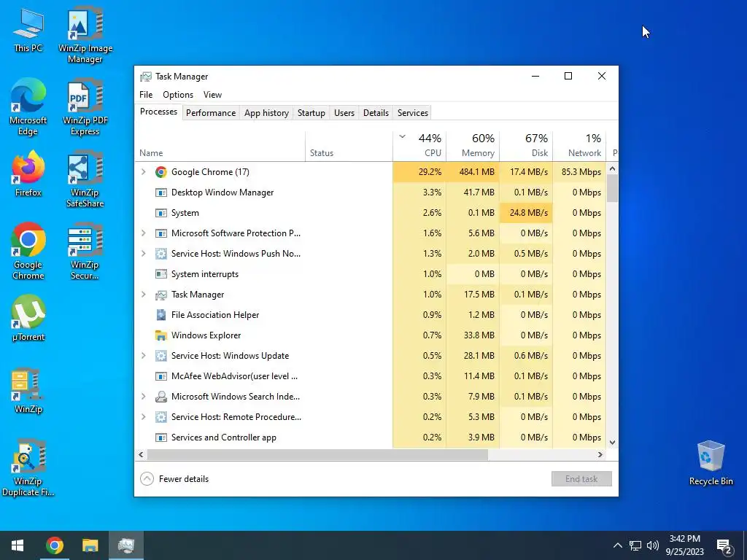The image size is (747, 560).
Task: Expand Service Host: Windows Push Notifications row
Action: [x=144, y=254]
